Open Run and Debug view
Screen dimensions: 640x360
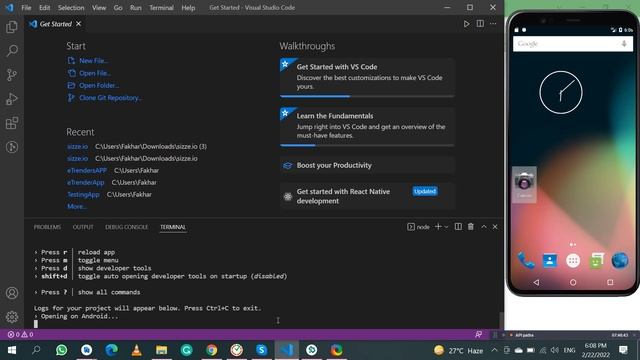pos(12,99)
